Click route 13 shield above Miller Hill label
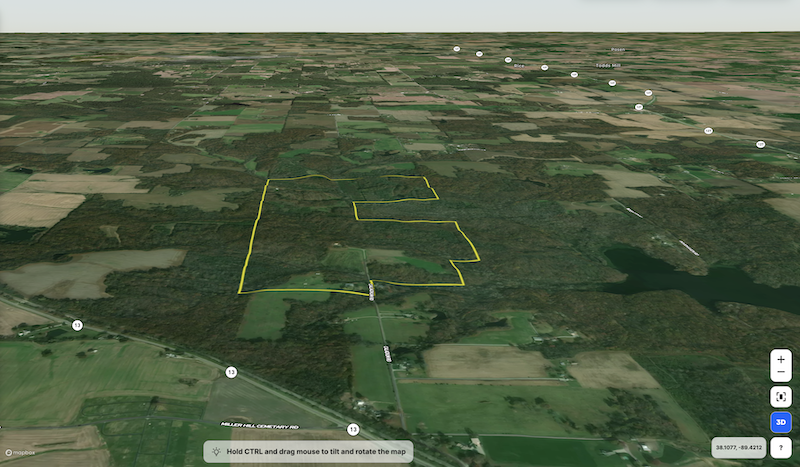 point(231,372)
